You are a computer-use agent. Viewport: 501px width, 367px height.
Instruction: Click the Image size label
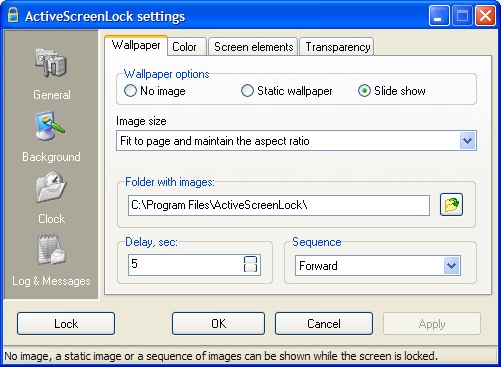[x=141, y=121]
